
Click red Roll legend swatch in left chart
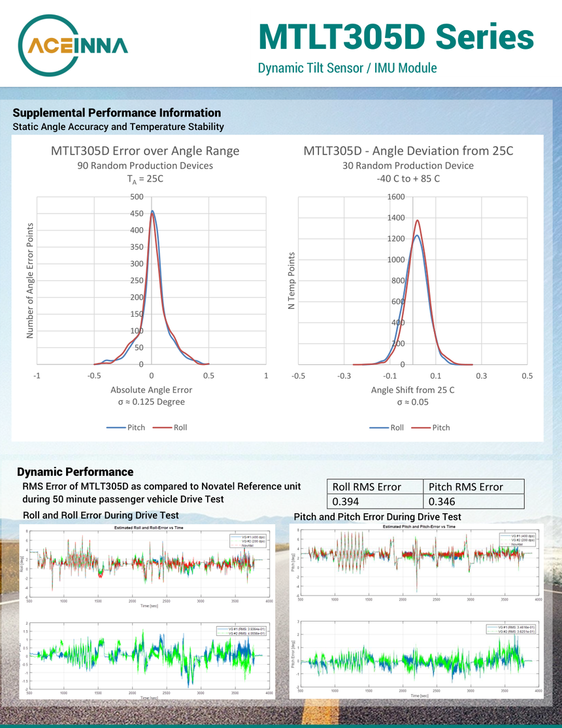point(162,428)
